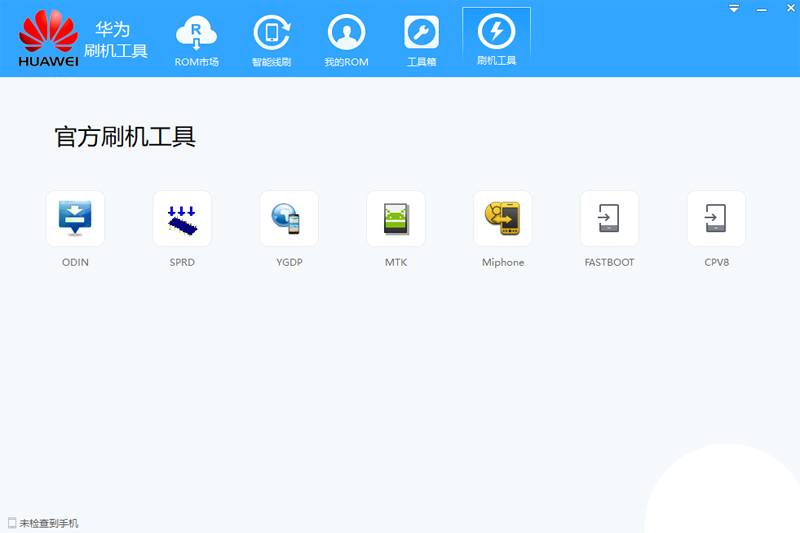800x533 pixels.
Task: Minimize the flashing tool window
Action: click(x=762, y=10)
